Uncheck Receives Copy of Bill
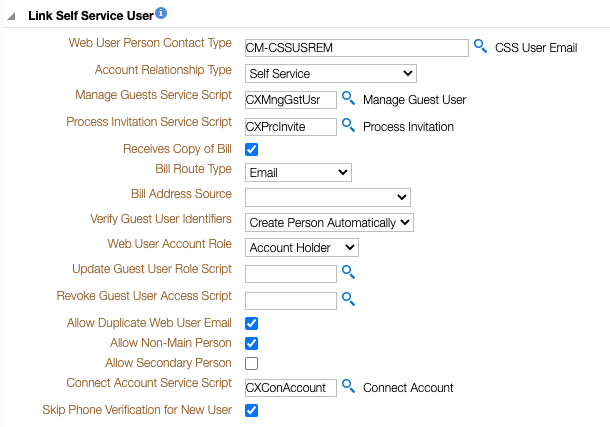The height and width of the screenshot is (427, 610). point(251,149)
